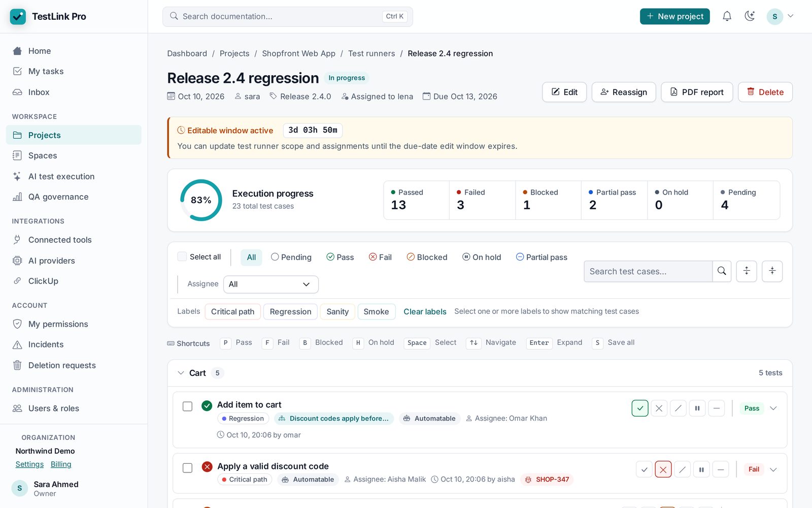812x508 pixels.
Task: Click the Search test cases field
Action: pyautogui.click(x=648, y=271)
